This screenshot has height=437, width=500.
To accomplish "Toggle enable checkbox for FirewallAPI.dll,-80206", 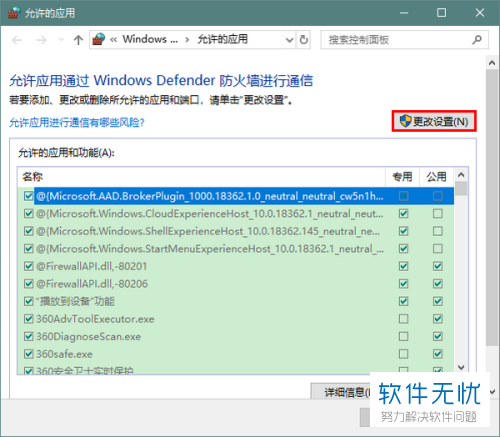I will tap(29, 284).
